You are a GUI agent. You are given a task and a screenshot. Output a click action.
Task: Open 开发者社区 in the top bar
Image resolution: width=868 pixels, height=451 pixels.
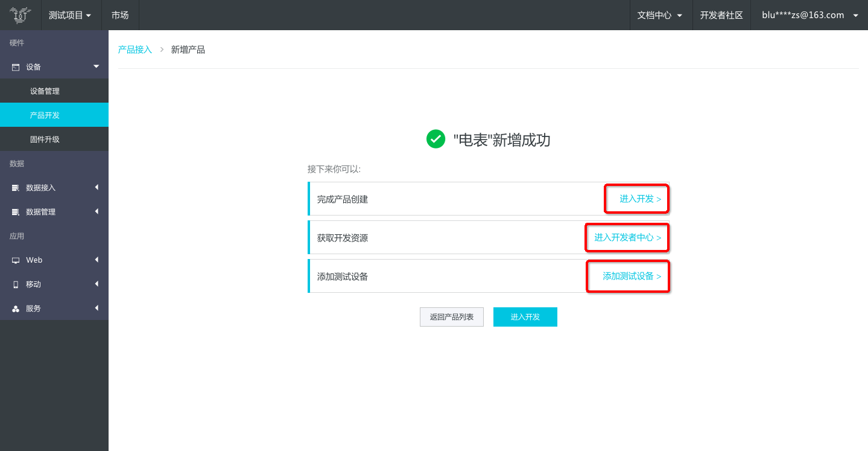click(721, 15)
